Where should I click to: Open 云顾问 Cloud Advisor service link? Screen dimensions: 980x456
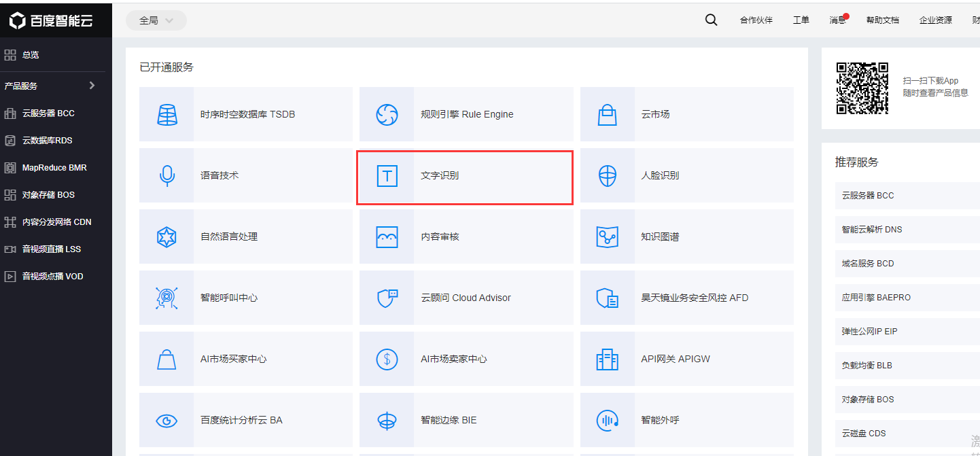point(466,298)
